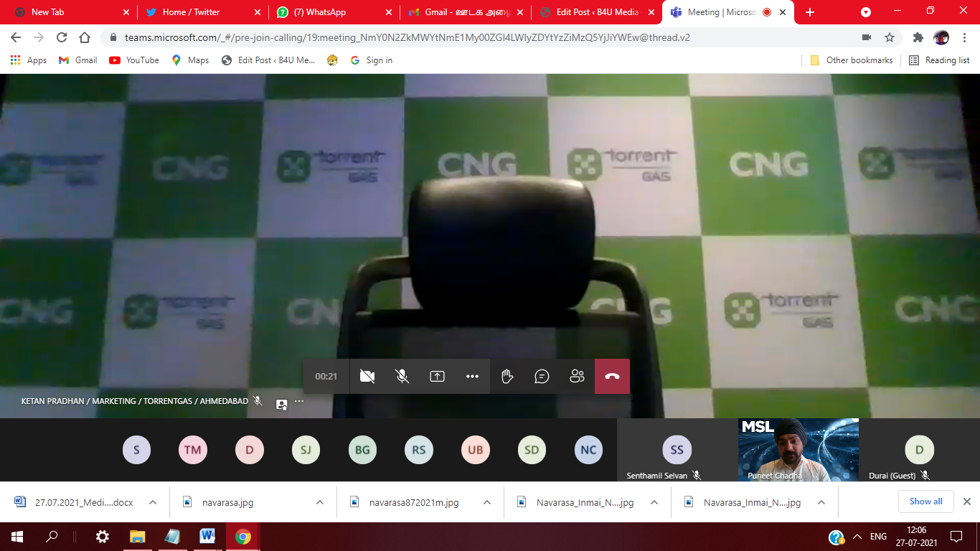Open the Maps bookmark
980x551 pixels.
(190, 60)
